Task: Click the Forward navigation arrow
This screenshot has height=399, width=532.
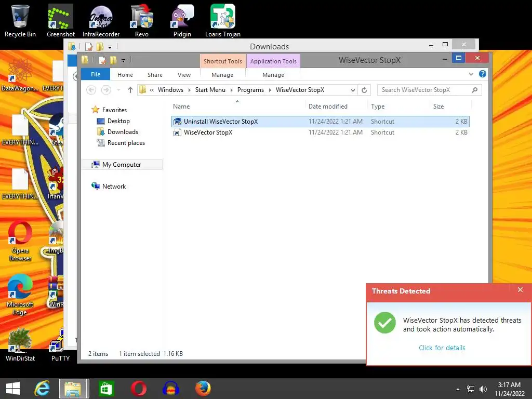Action: coord(106,90)
